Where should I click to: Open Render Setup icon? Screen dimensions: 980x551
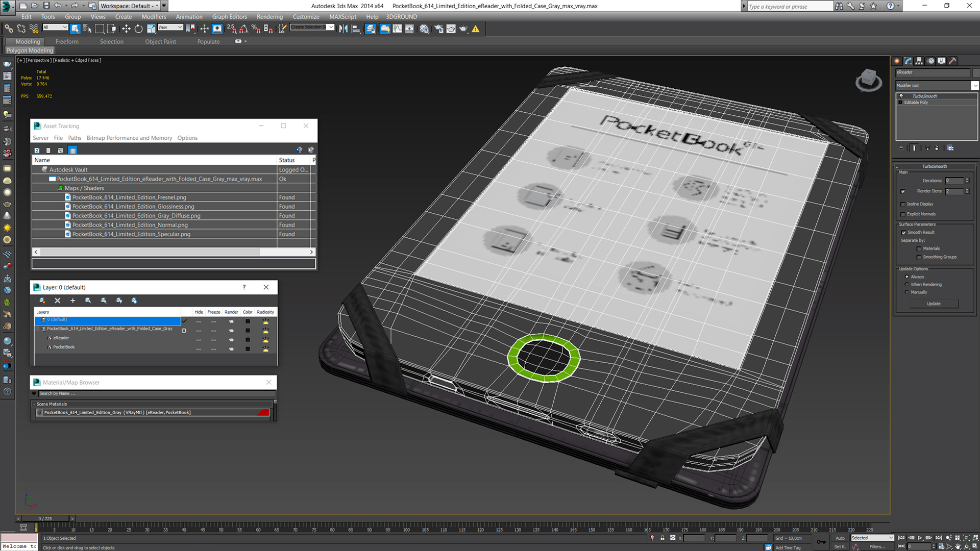(438, 29)
